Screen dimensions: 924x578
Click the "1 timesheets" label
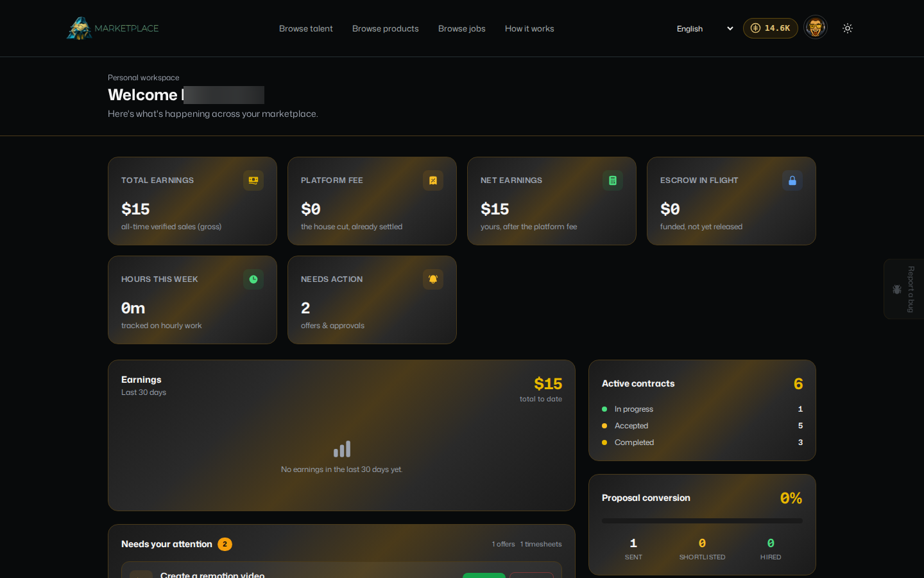click(541, 544)
